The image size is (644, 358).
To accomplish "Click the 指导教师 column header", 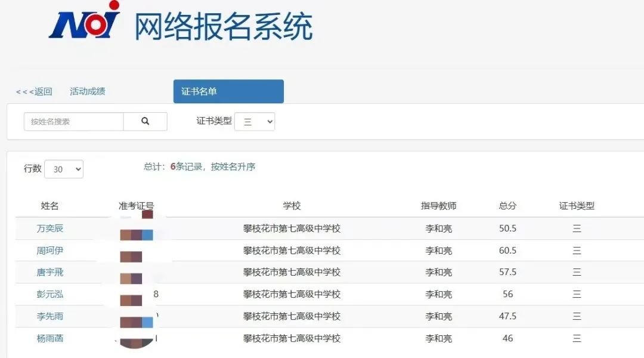I will 438,206.
